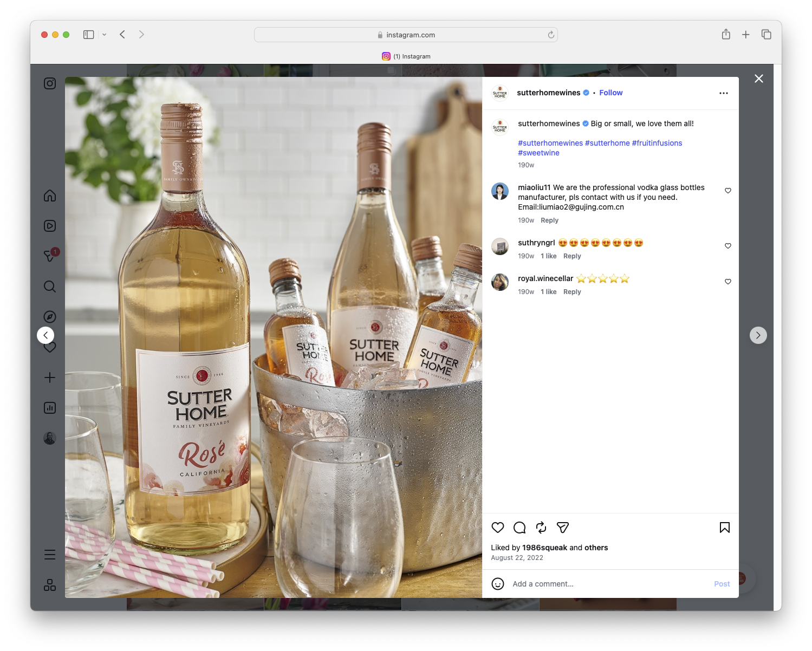Open suthryngrl's username link

pyautogui.click(x=536, y=243)
